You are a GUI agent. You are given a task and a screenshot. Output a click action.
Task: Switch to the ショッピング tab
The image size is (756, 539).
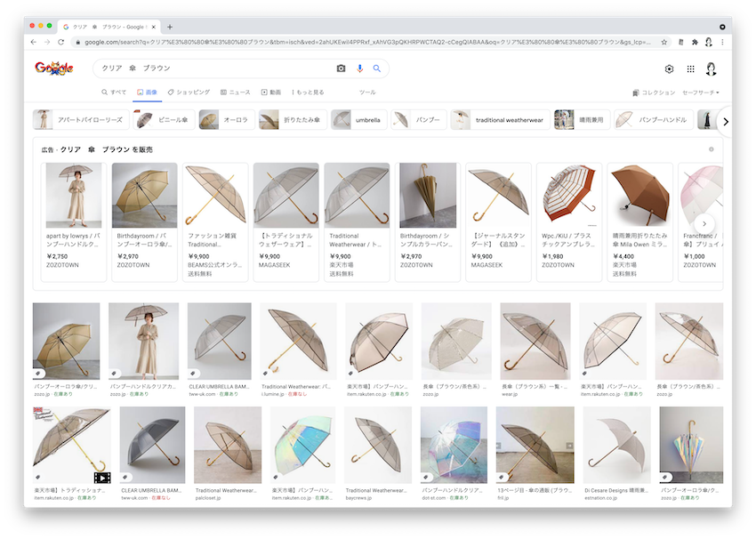(x=189, y=92)
